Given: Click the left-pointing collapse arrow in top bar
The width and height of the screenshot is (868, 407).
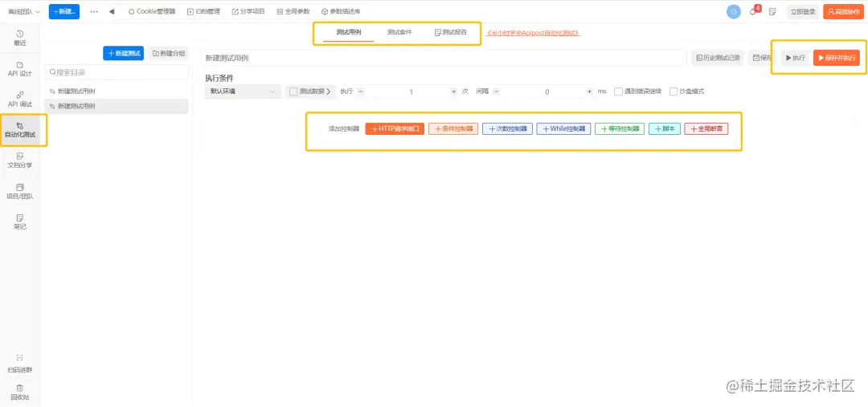Looking at the screenshot, I should tap(111, 11).
